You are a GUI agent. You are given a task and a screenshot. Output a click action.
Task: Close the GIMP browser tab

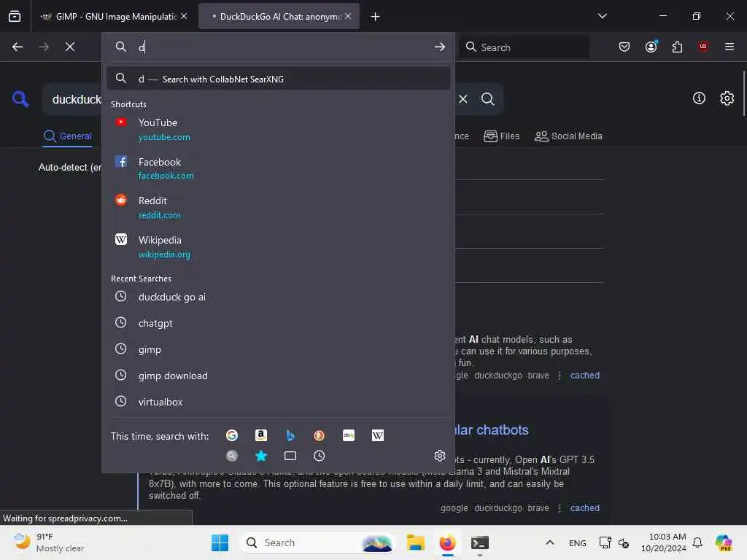coord(184,16)
